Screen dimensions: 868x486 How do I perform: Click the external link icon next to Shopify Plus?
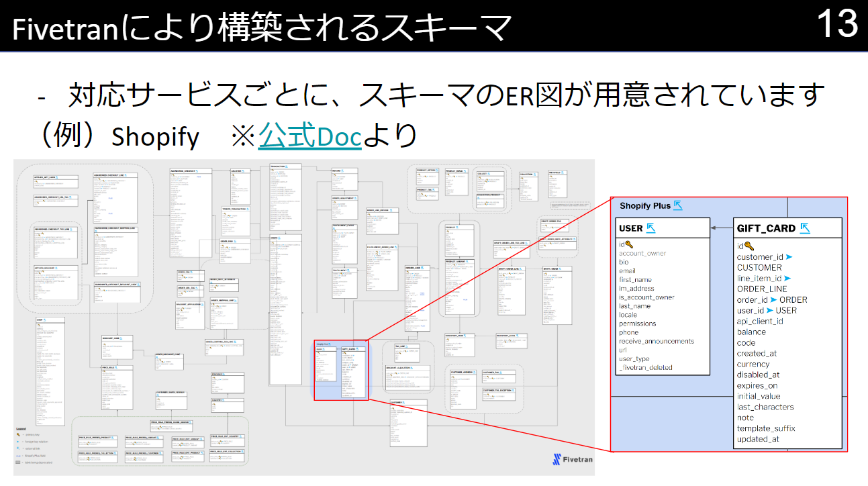677,205
